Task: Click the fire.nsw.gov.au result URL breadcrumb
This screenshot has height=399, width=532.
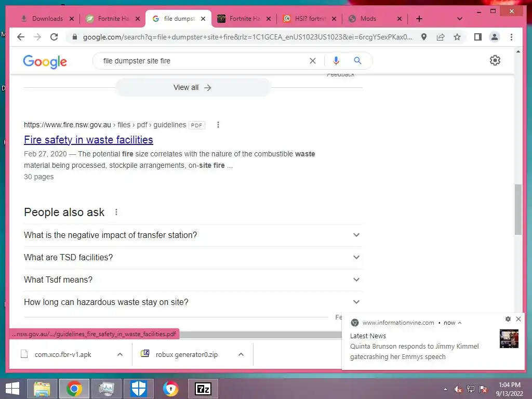Action: (105, 125)
